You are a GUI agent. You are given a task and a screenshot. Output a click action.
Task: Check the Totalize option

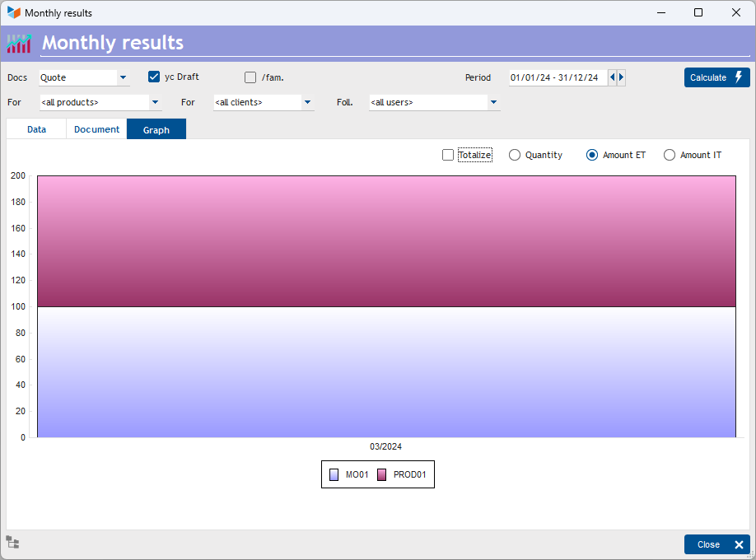click(448, 155)
